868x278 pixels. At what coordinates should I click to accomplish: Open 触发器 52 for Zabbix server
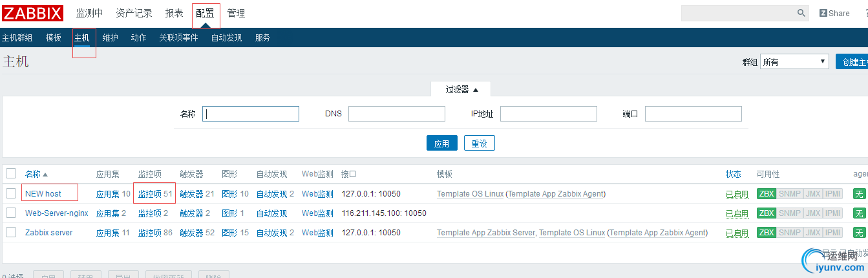(191, 232)
